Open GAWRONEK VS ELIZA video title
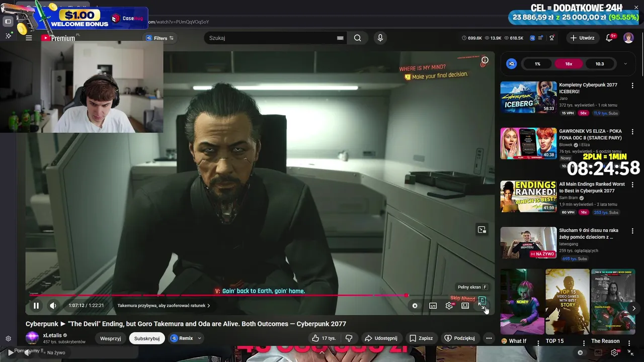Image resolution: width=644 pixels, height=362 pixels. point(590,134)
